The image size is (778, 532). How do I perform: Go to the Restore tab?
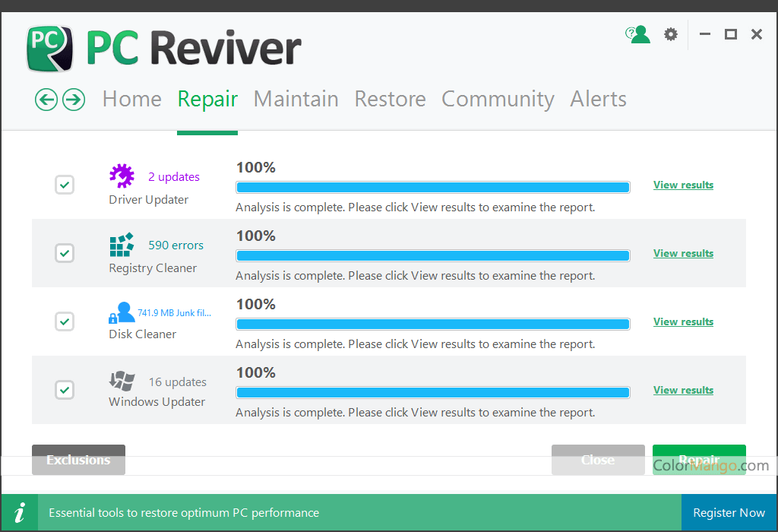pyautogui.click(x=390, y=100)
